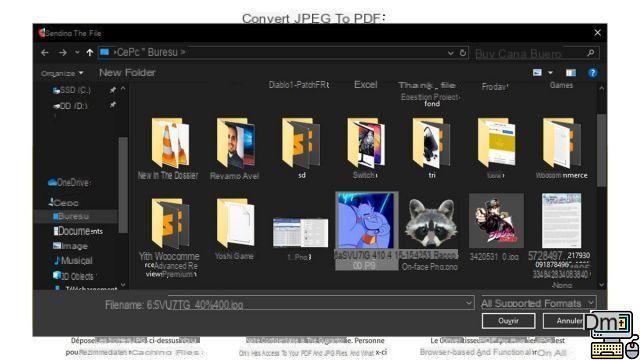Open All Supported Formats filter dropdown

pyautogui.click(x=538, y=303)
